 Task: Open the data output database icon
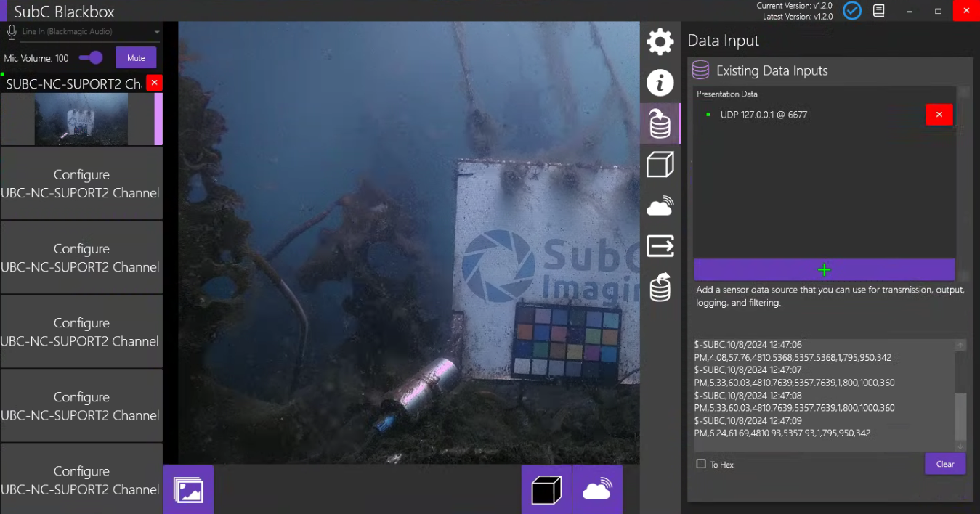click(660, 287)
